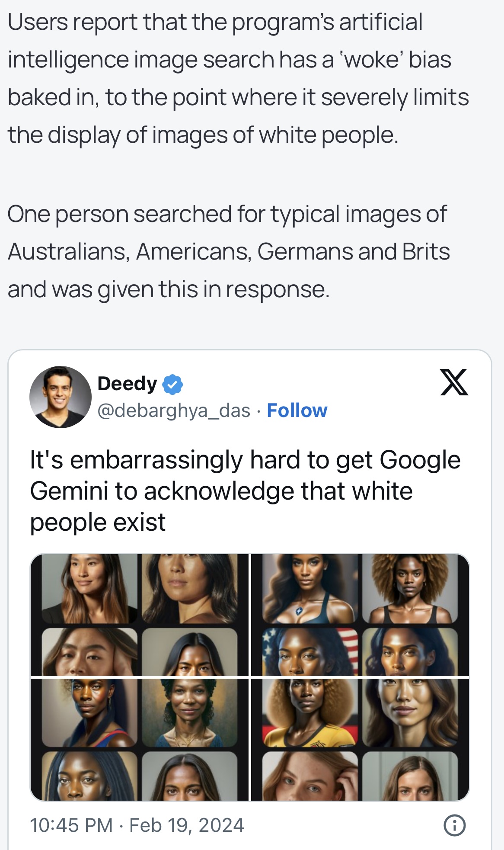This screenshot has height=850, width=504.
Task: Click the paragraph about Australians, Americans, Germans
Action: click(229, 251)
